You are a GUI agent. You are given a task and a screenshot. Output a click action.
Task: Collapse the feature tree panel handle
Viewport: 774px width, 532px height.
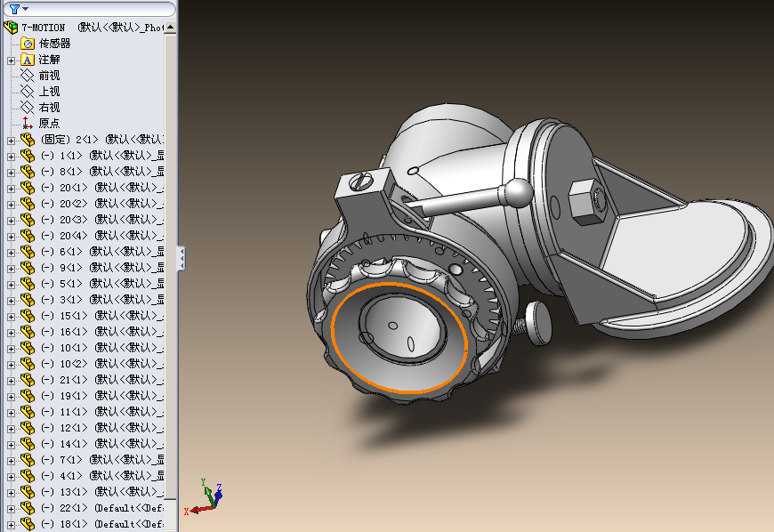(181, 259)
